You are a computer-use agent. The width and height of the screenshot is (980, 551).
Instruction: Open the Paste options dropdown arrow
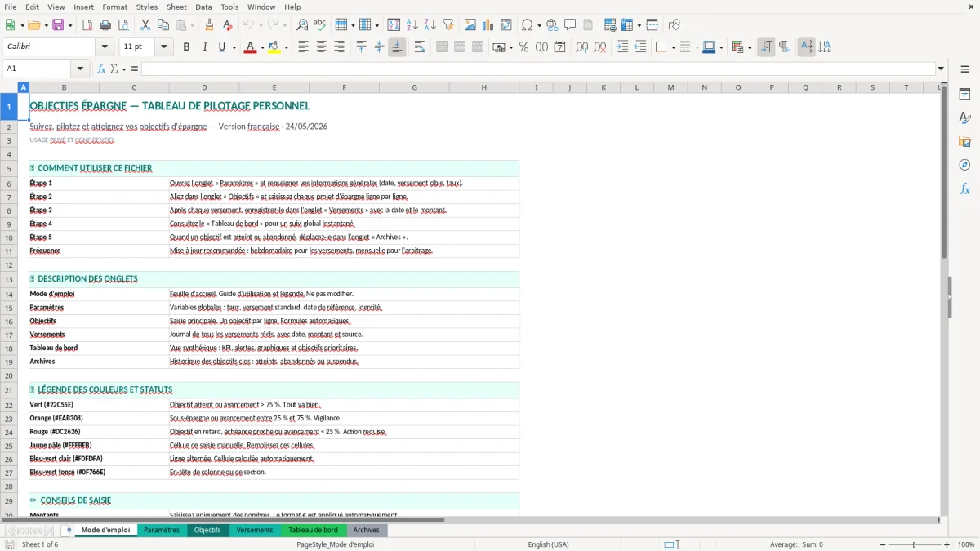192,25
